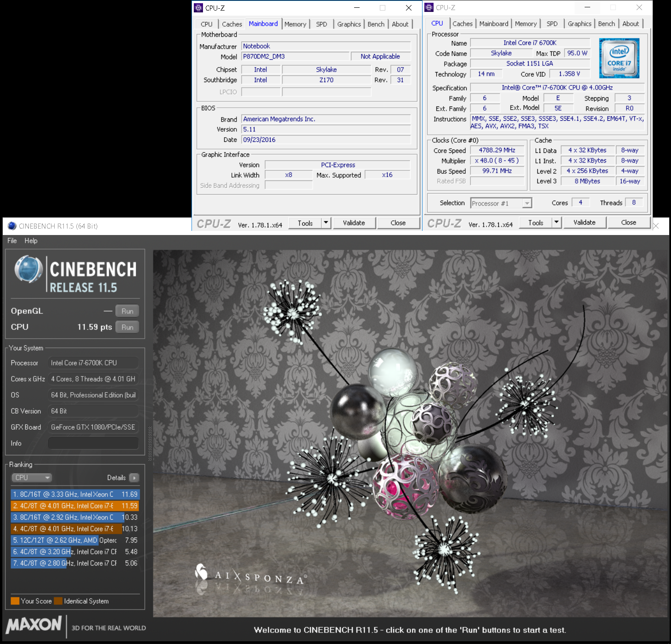The image size is (671, 644).
Task: Select Memory tab in right CPU-Z window
Action: point(526,23)
